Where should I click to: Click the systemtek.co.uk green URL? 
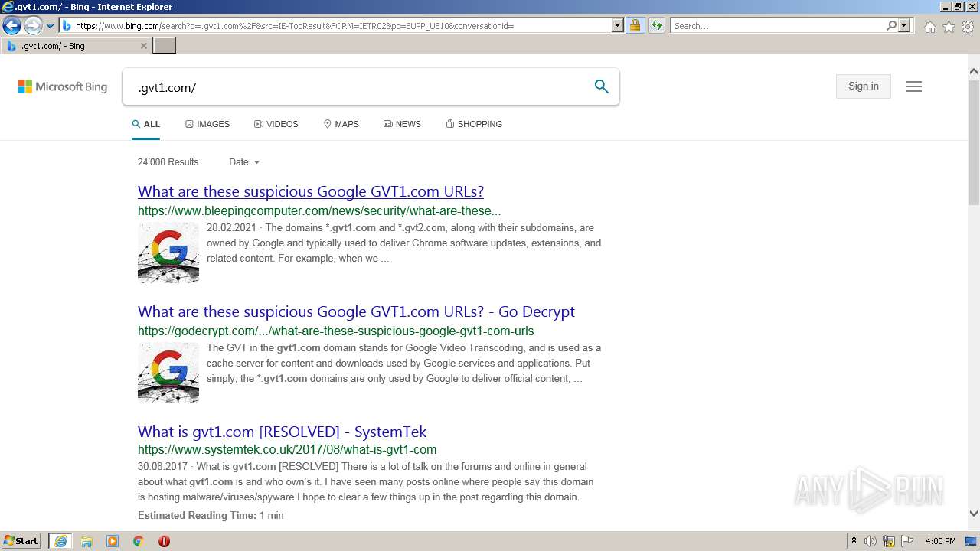pyautogui.click(x=287, y=450)
